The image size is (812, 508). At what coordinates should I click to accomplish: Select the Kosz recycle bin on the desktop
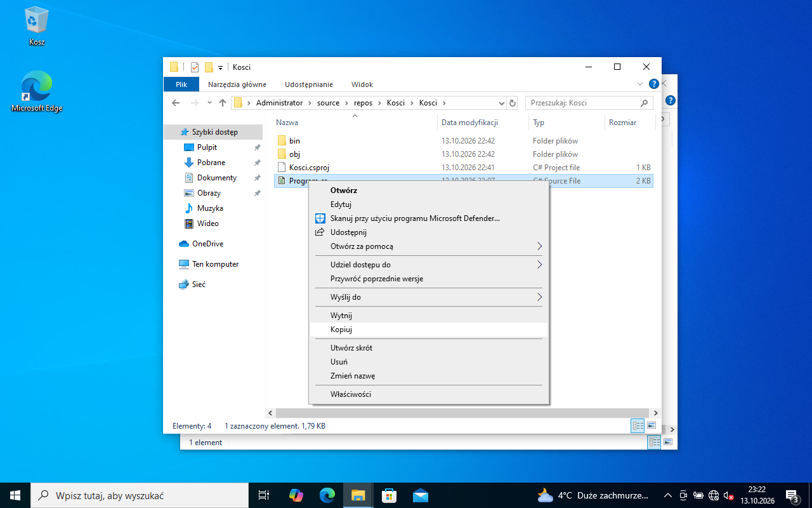[x=37, y=26]
